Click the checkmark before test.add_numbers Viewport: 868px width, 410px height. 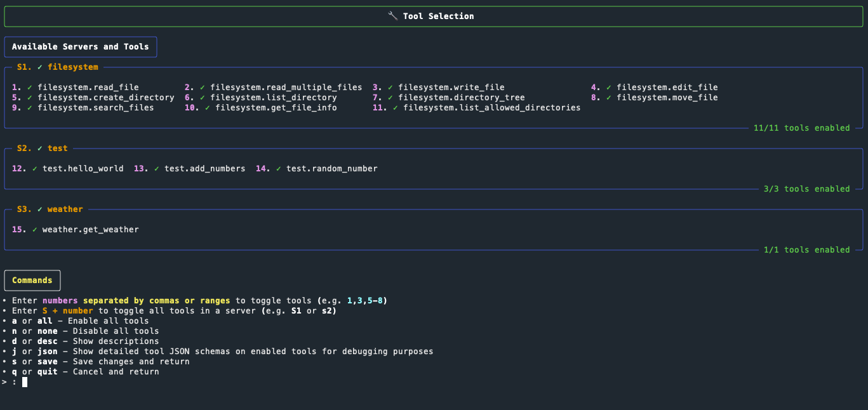(x=157, y=169)
